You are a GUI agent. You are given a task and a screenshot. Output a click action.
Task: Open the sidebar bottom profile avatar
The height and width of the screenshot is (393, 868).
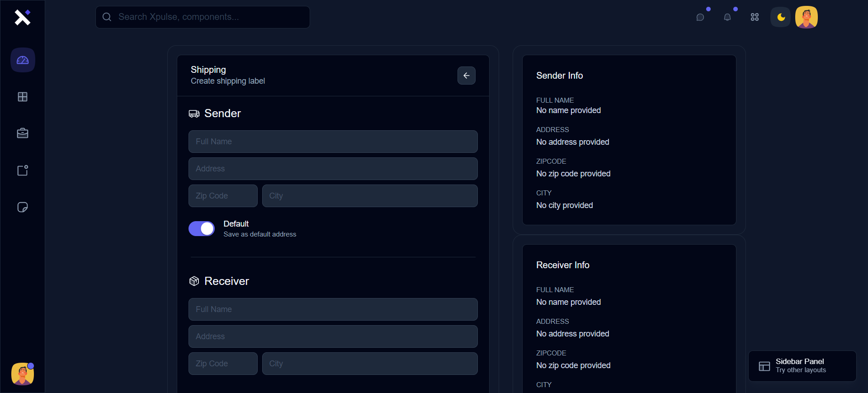[x=23, y=374]
